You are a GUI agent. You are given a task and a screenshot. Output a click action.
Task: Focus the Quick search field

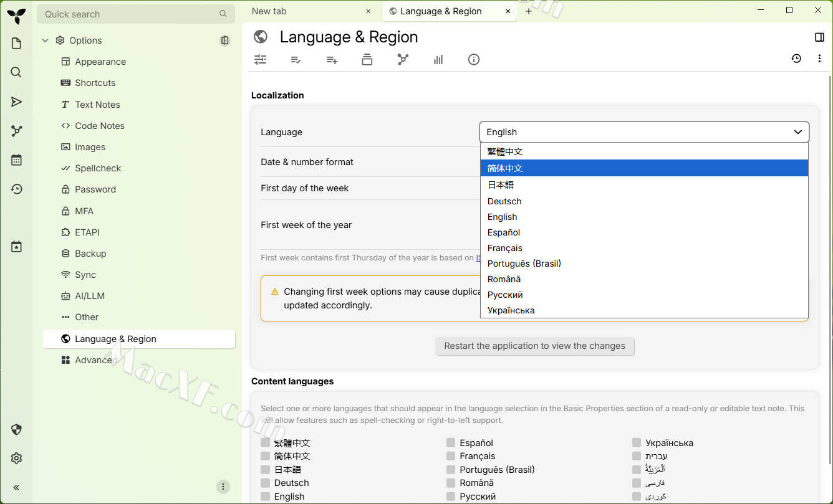tap(136, 14)
